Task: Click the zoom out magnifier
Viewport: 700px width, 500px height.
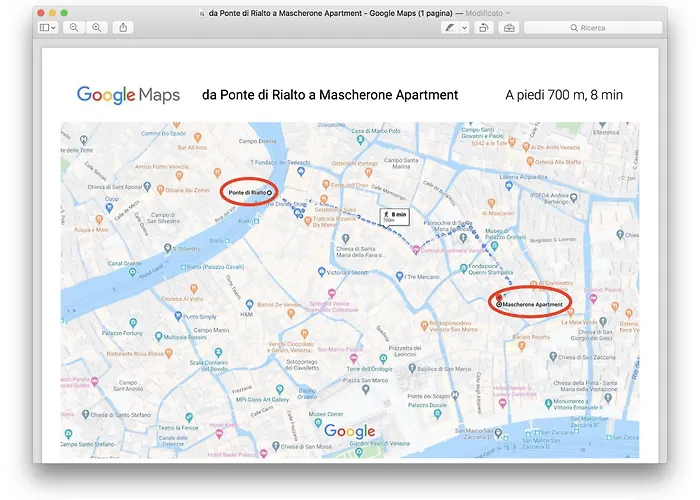Action: click(x=74, y=28)
